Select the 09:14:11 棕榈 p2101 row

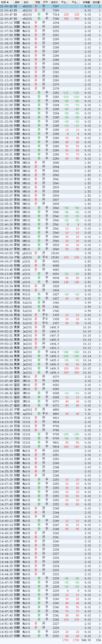(51, 282)
